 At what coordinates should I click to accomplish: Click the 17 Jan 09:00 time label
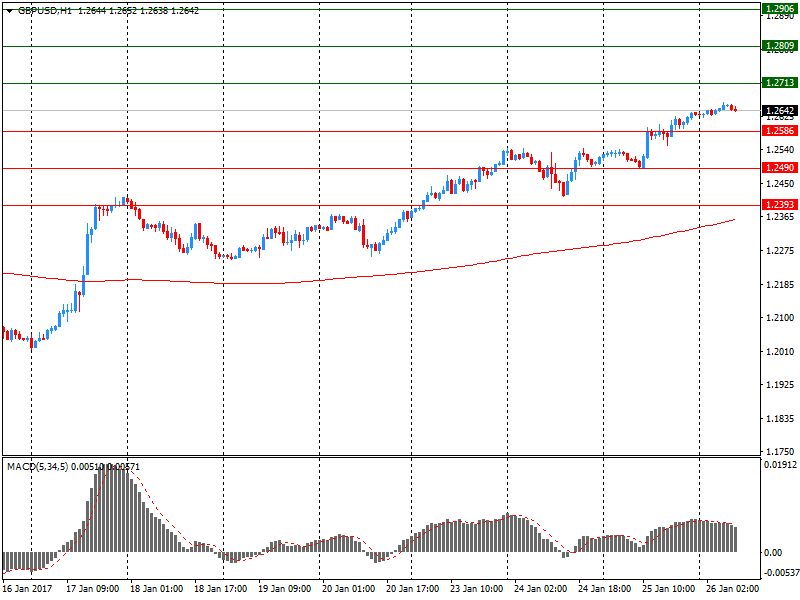click(x=92, y=589)
